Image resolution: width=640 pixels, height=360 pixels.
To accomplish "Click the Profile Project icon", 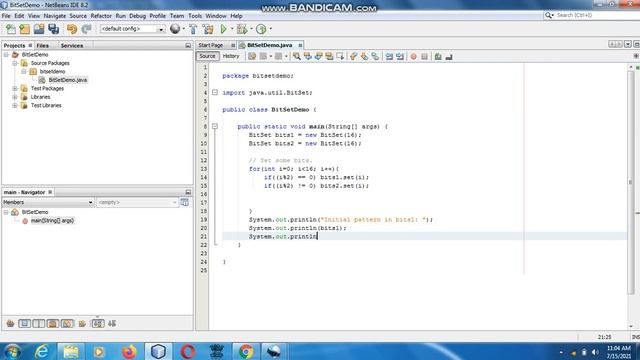I will tap(261, 29).
